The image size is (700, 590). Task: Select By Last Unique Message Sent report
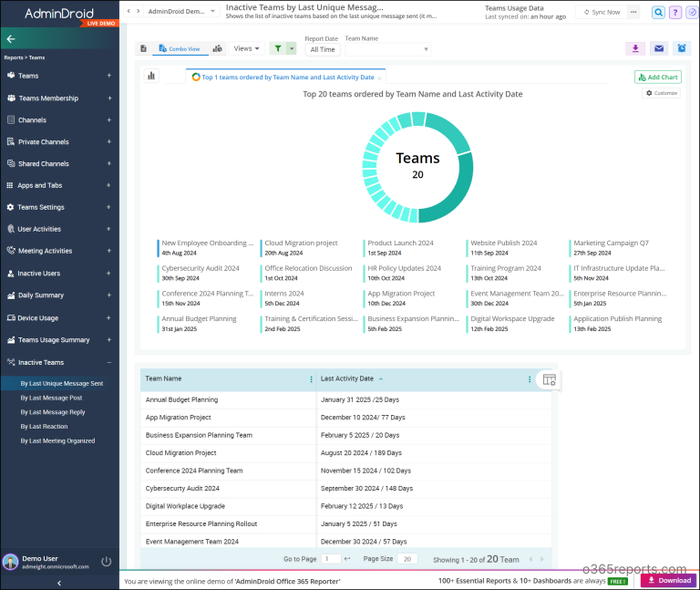[x=62, y=383]
